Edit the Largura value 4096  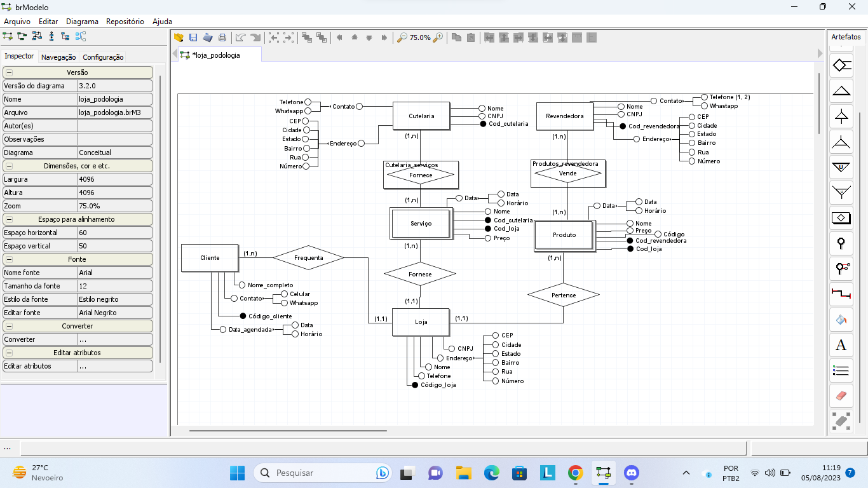pyautogui.click(x=115, y=179)
